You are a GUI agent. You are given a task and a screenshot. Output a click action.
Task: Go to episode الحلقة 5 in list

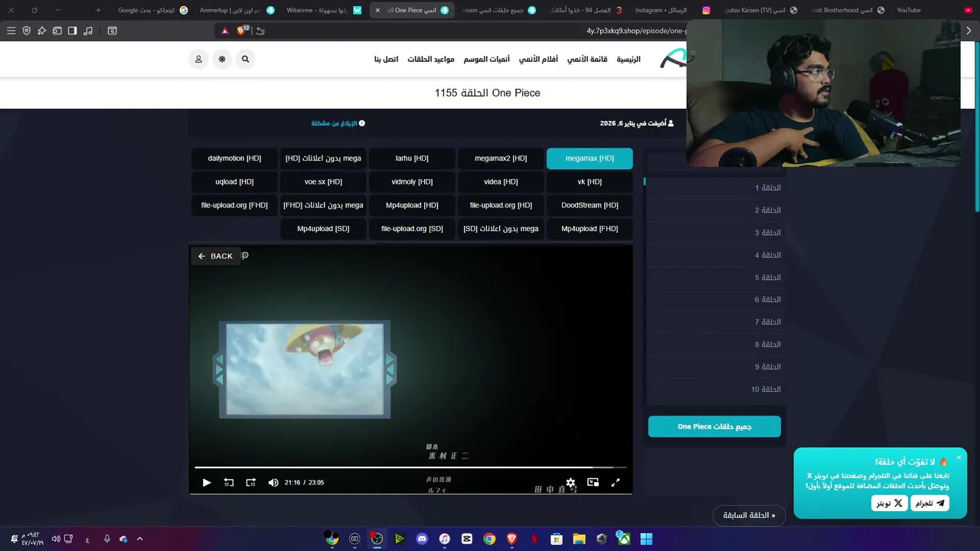pyautogui.click(x=714, y=277)
